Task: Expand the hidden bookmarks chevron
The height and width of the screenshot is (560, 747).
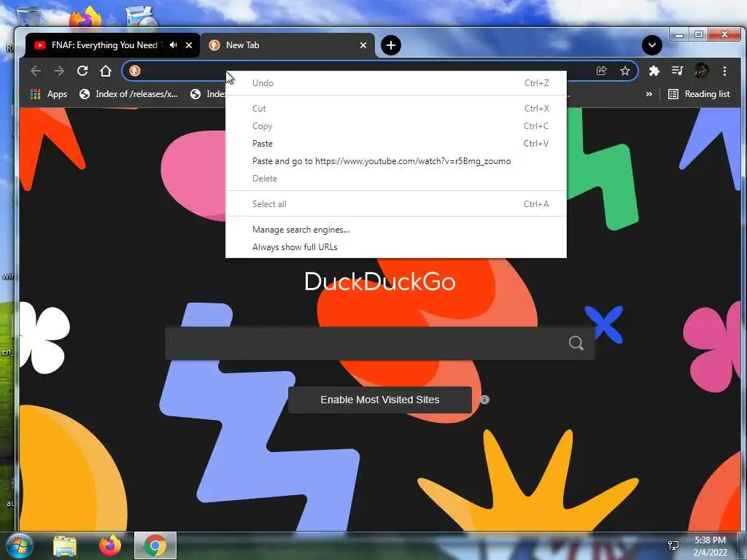Action: 649,94
